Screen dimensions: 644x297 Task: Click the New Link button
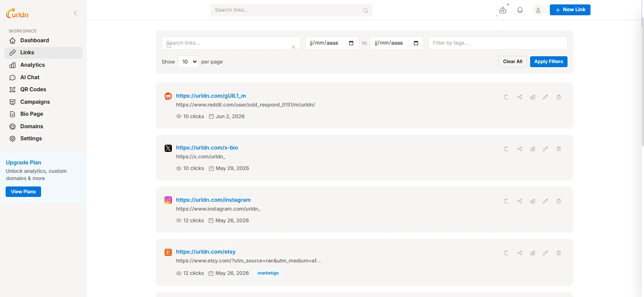click(x=570, y=10)
